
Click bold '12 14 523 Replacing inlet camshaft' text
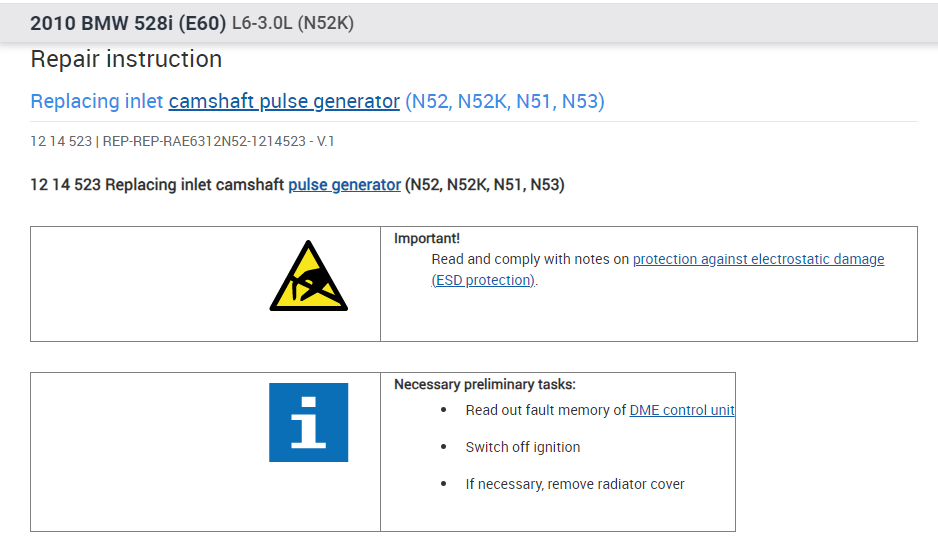[157, 184]
